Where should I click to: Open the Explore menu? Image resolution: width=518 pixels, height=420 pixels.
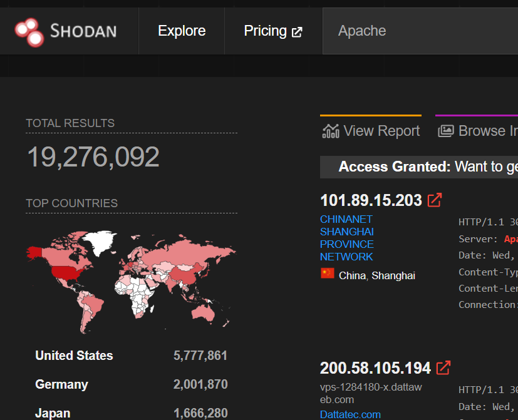pos(181,30)
